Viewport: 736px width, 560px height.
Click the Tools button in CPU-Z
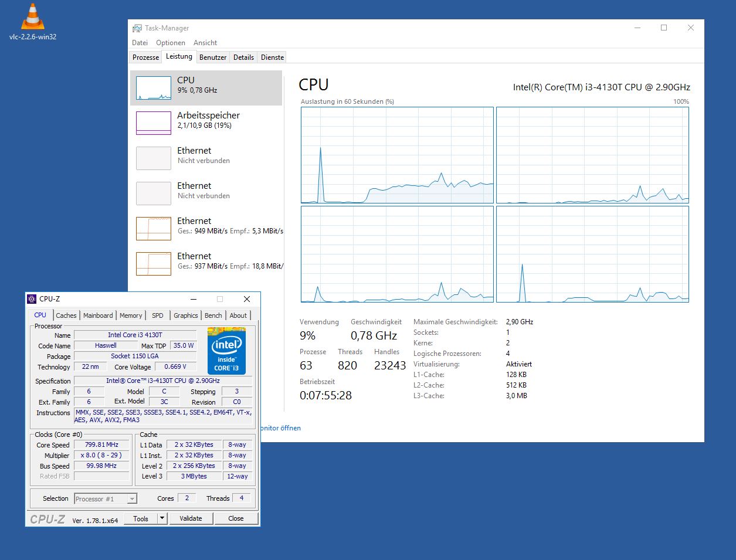point(141,518)
